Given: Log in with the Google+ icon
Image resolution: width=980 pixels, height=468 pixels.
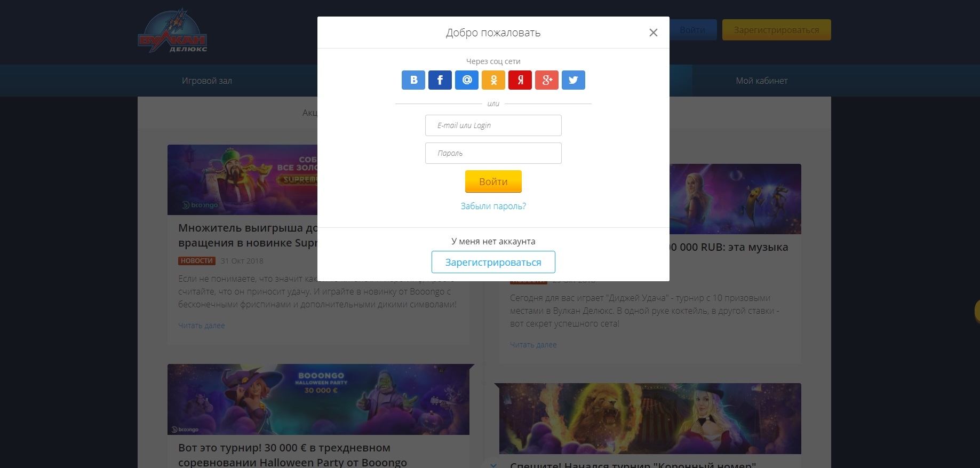Looking at the screenshot, I should coord(547,80).
